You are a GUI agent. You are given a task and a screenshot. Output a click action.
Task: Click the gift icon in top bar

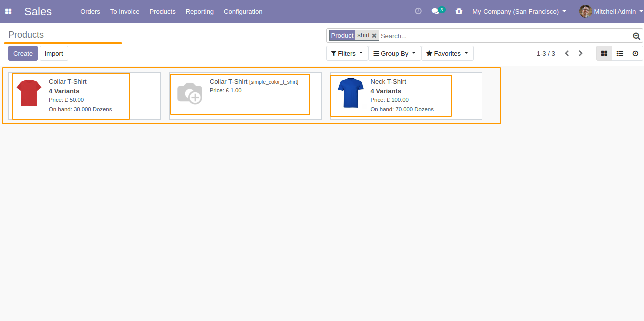click(x=459, y=11)
